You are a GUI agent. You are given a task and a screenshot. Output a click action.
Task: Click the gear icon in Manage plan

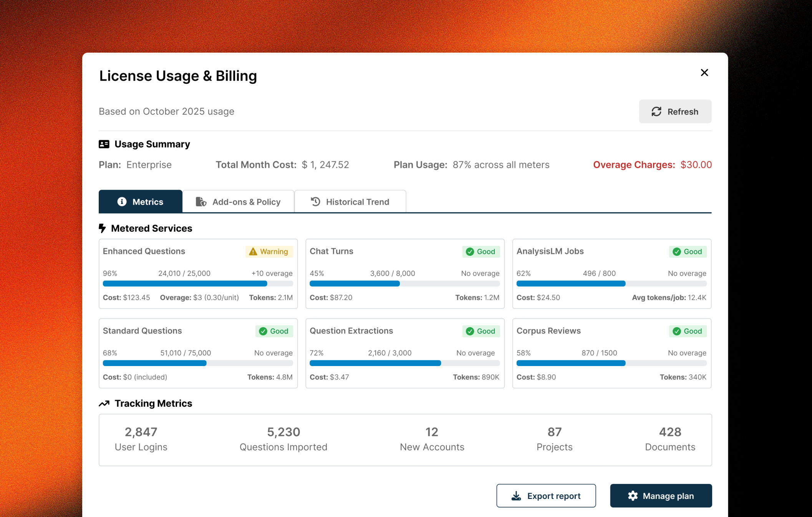click(x=633, y=495)
